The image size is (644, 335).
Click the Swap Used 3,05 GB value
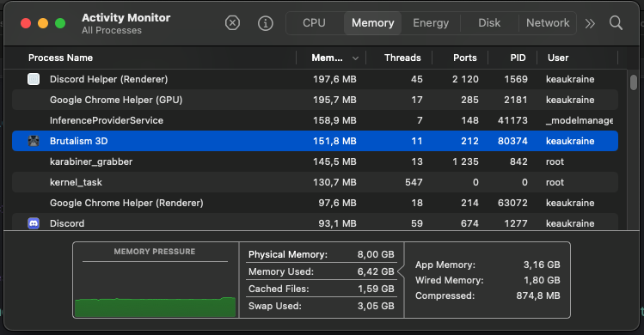tap(376, 306)
